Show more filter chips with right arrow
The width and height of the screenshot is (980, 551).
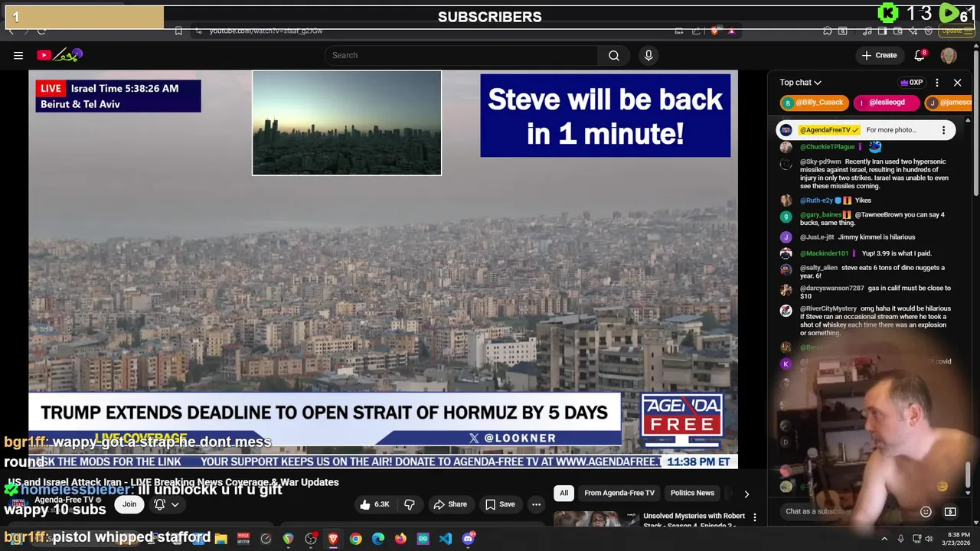(746, 494)
